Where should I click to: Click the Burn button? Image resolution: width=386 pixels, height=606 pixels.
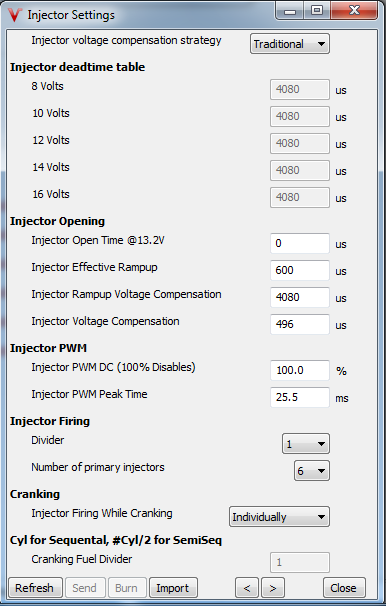(x=127, y=588)
